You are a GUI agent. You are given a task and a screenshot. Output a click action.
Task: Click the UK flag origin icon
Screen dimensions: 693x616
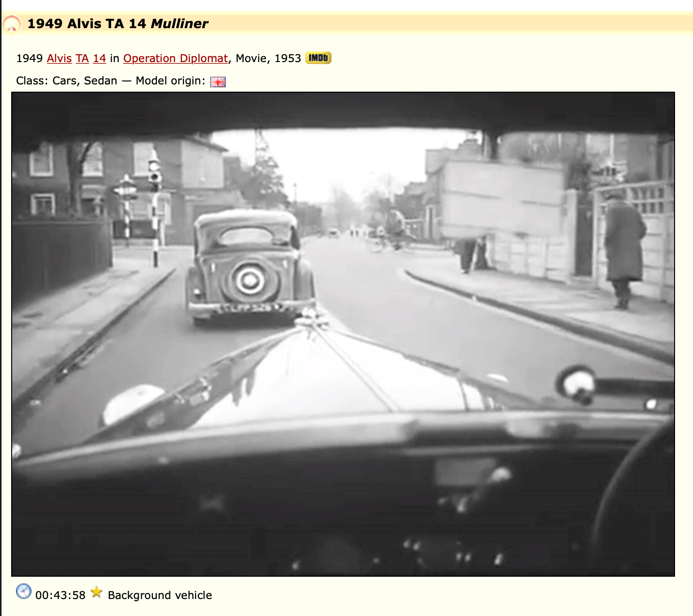(218, 81)
